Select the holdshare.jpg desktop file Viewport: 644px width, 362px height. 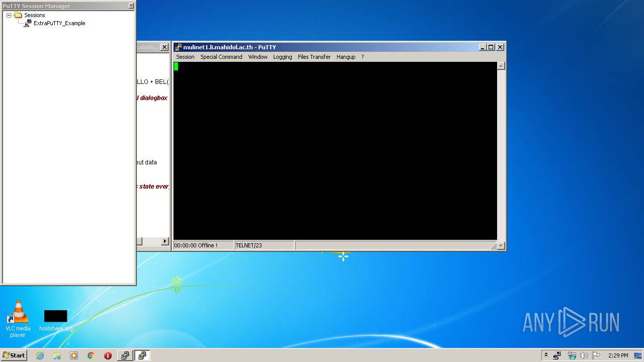[x=55, y=321]
